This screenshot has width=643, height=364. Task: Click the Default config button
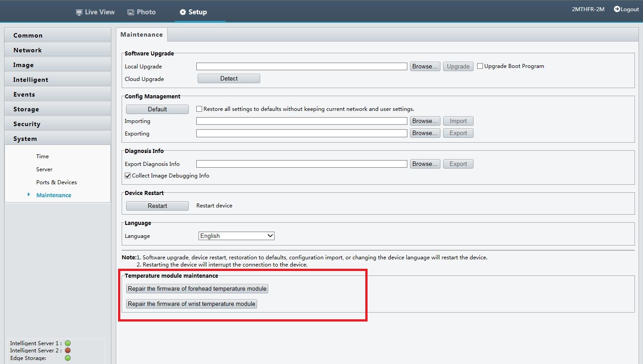(157, 109)
